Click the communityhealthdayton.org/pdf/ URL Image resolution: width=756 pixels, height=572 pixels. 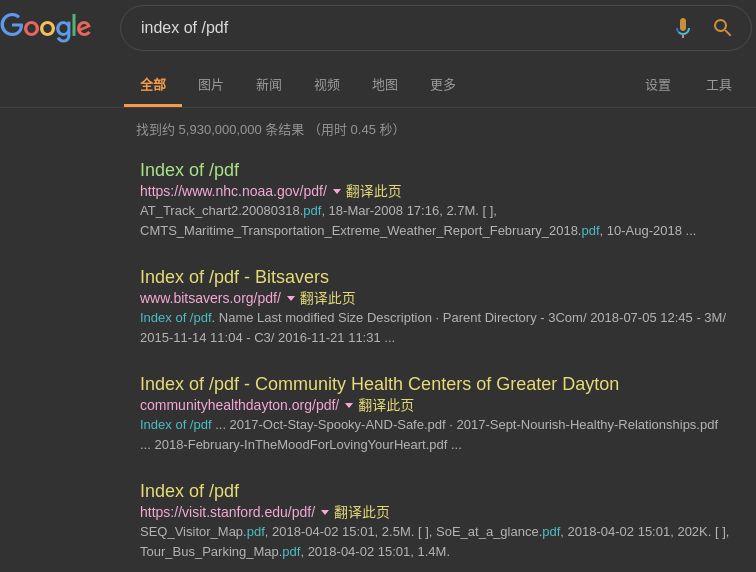240,405
